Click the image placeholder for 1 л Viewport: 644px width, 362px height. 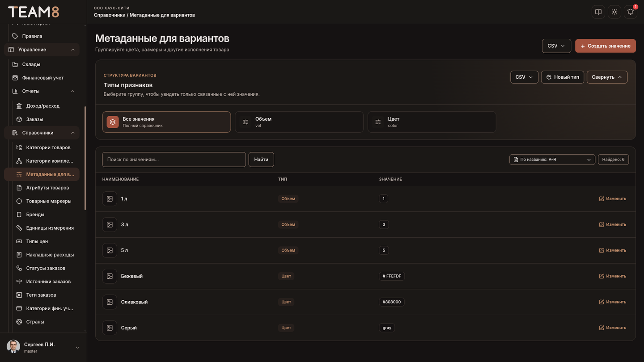110,198
